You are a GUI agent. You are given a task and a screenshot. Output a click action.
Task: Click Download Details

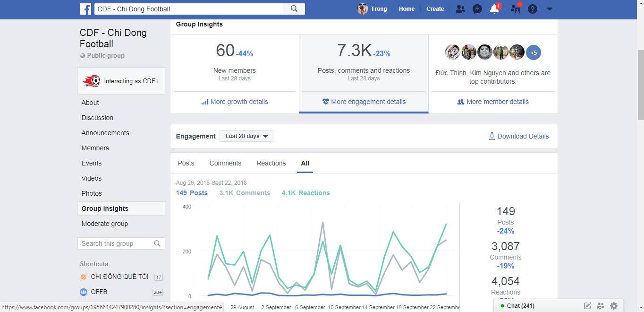coord(523,136)
